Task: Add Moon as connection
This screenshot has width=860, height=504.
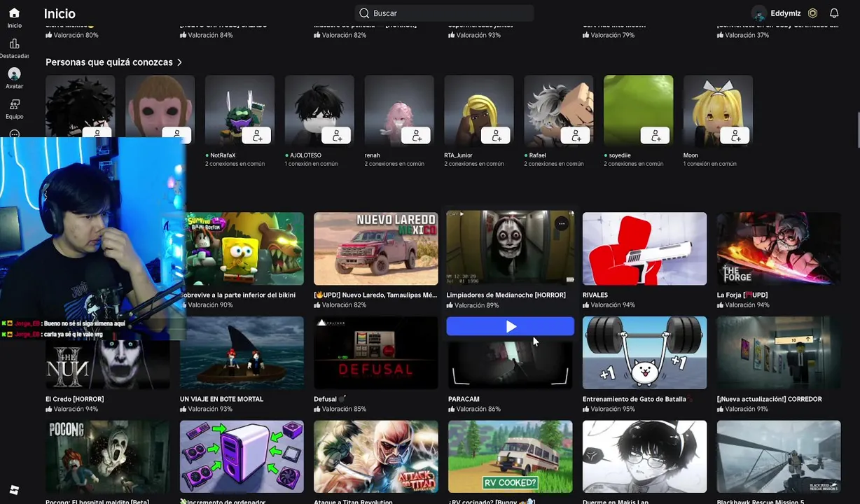Action: pos(736,136)
